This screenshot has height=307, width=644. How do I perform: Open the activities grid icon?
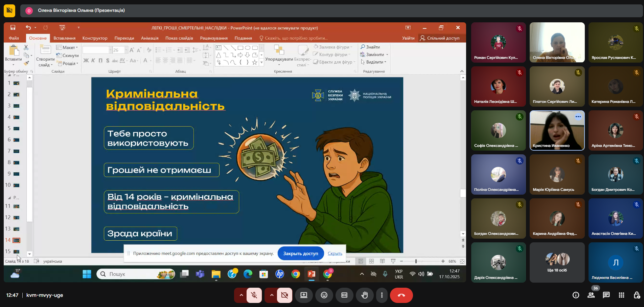pos(621,295)
